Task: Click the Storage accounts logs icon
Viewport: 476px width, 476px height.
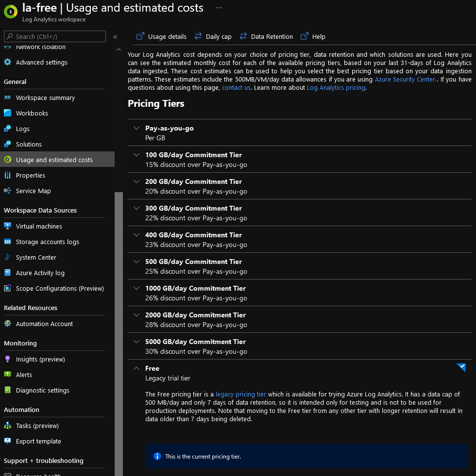Action: pos(8,242)
